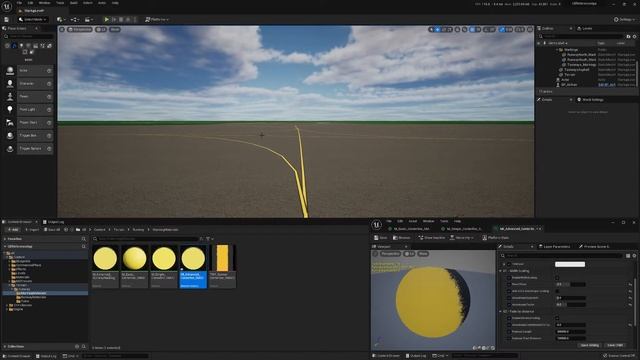The image size is (640, 360).
Task: Switch to the Layer Parameters tab
Action: (554, 247)
